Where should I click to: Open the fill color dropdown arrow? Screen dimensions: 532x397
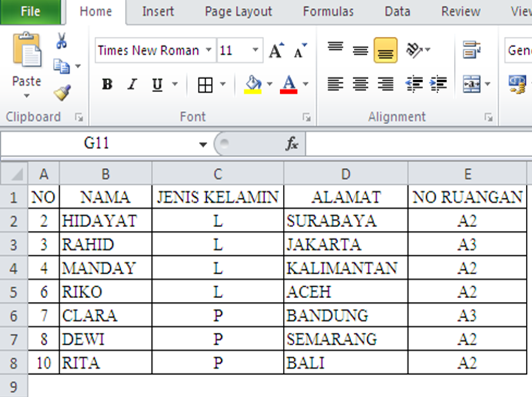click(269, 84)
